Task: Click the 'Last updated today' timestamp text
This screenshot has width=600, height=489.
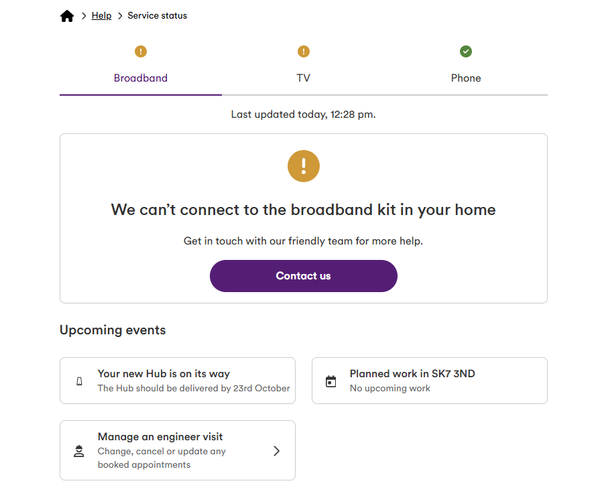Action: (x=303, y=114)
